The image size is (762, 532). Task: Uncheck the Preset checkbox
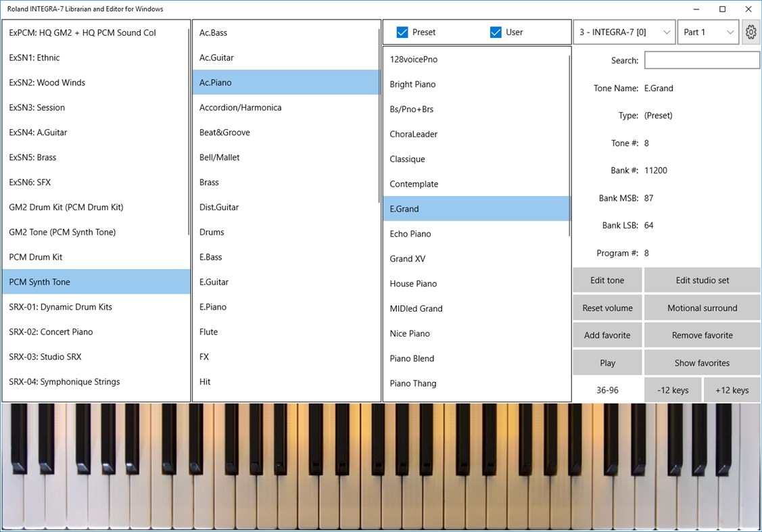(x=402, y=32)
